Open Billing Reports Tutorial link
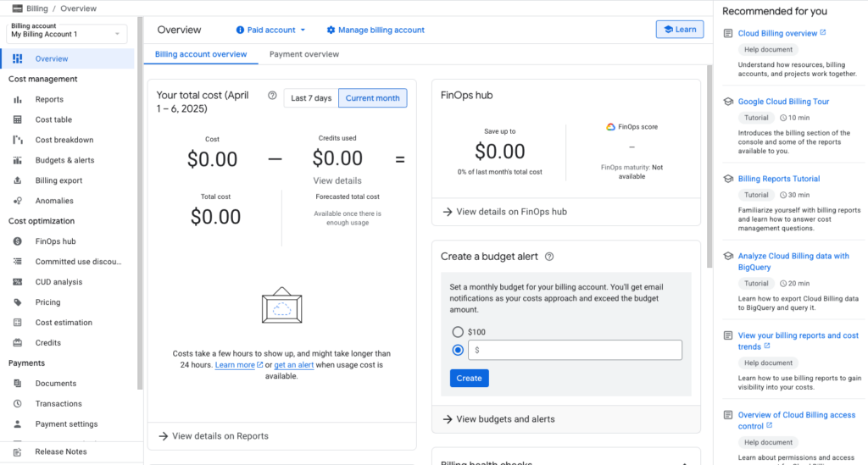 click(x=779, y=179)
